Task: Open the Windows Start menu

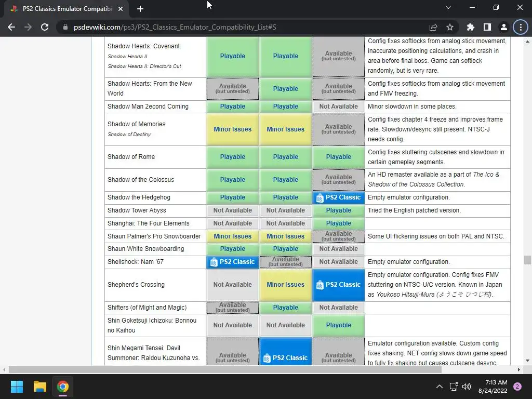Action: [17, 387]
